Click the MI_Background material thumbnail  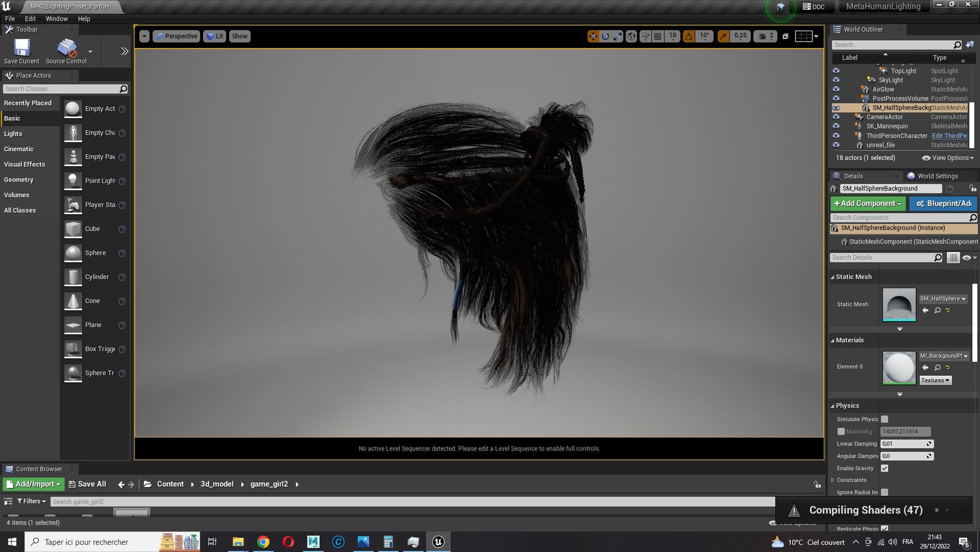pyautogui.click(x=899, y=368)
